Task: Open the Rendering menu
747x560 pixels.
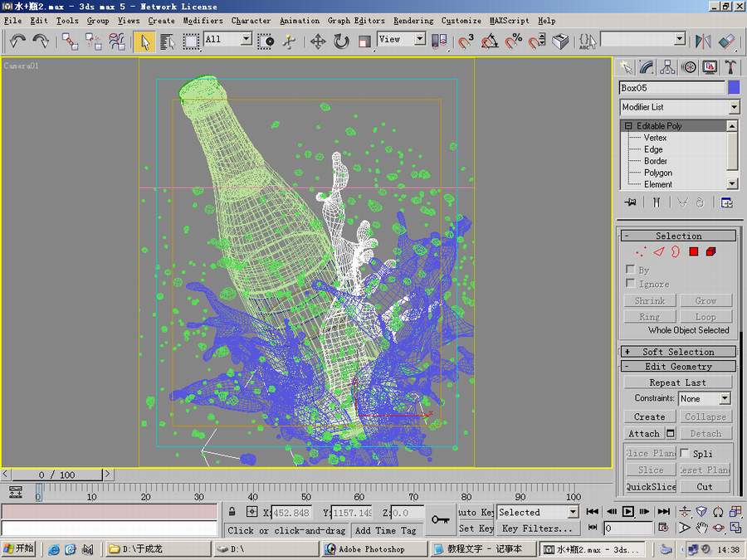Action: 413,21
